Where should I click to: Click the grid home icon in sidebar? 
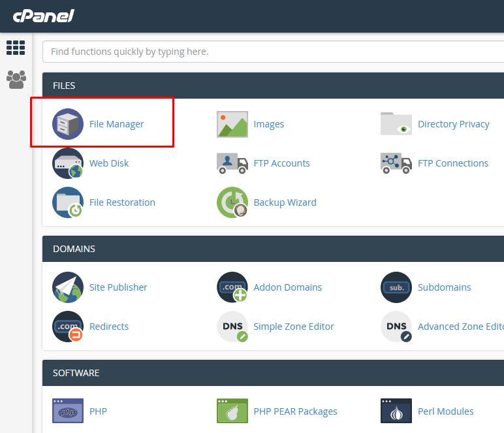[x=16, y=48]
